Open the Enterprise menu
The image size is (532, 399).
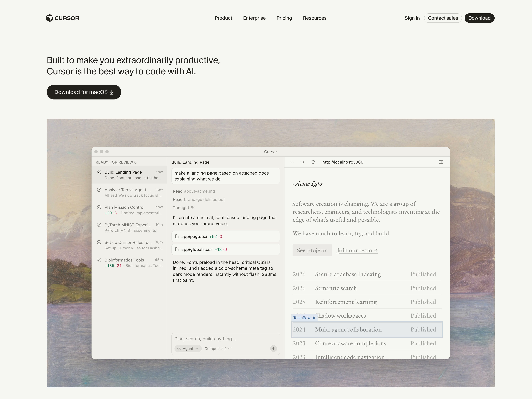254,18
